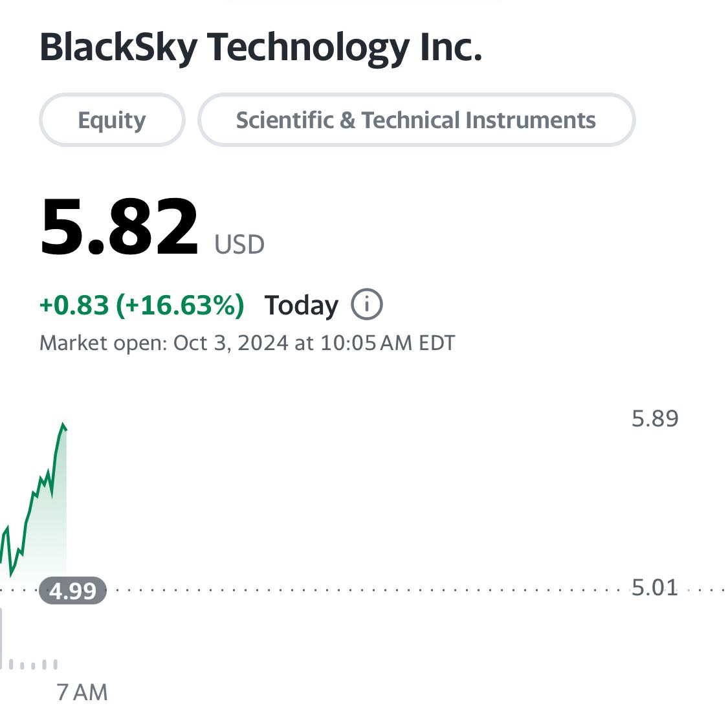Click the info icon beside Today

pos(366,305)
